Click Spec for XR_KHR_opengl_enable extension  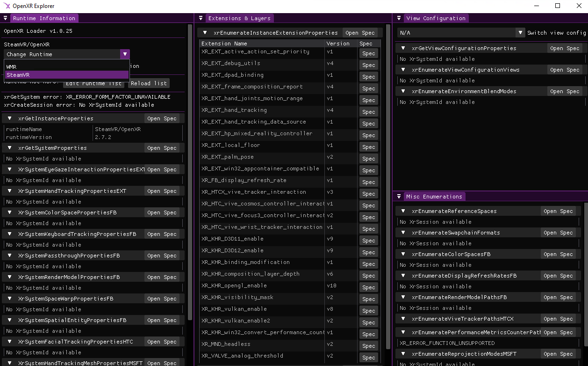point(369,287)
